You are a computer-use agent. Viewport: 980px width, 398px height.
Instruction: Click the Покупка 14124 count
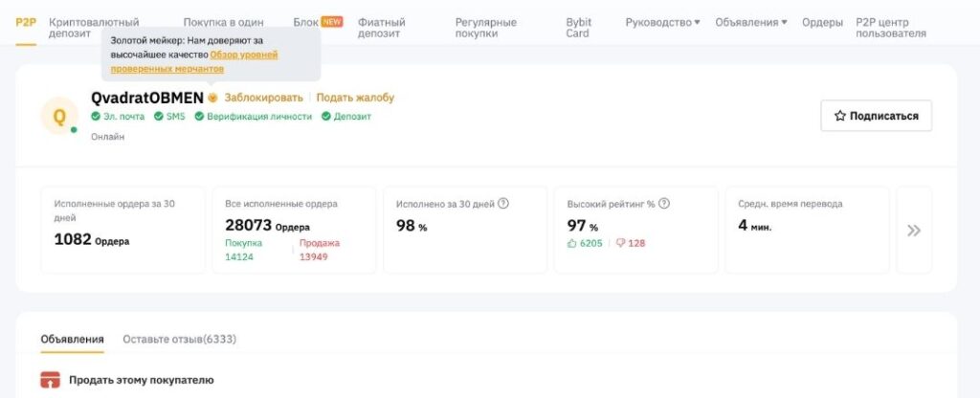pyautogui.click(x=244, y=250)
